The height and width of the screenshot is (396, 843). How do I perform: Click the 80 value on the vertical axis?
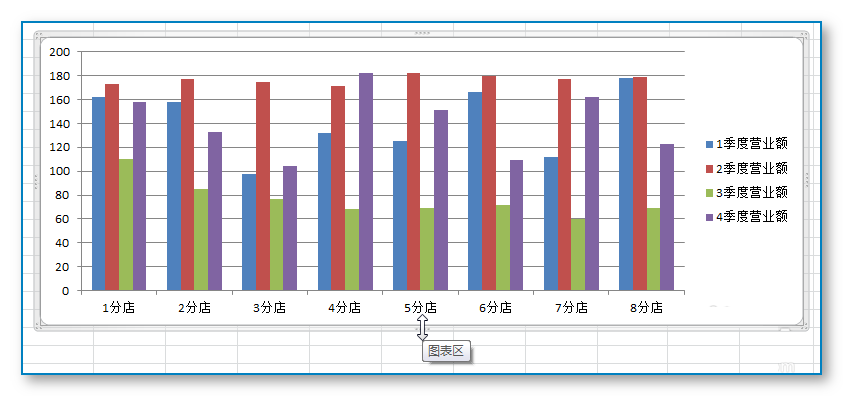click(63, 195)
